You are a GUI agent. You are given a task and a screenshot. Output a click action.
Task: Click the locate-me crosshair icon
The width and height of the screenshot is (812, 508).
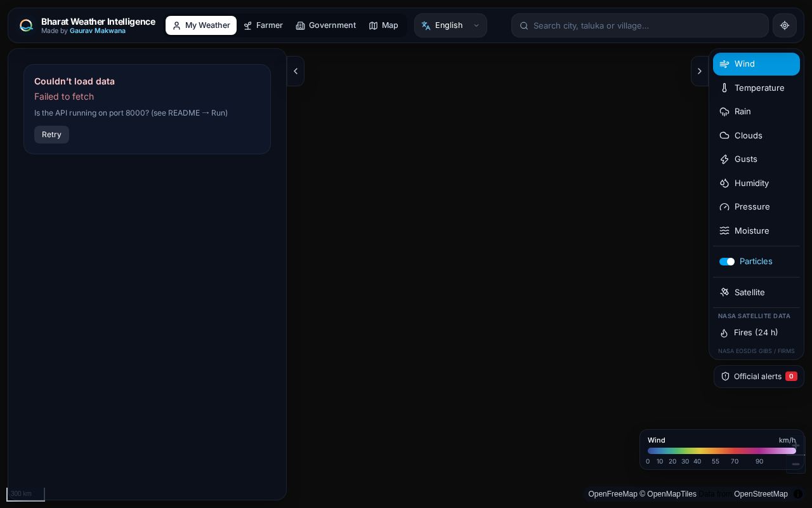point(785,25)
